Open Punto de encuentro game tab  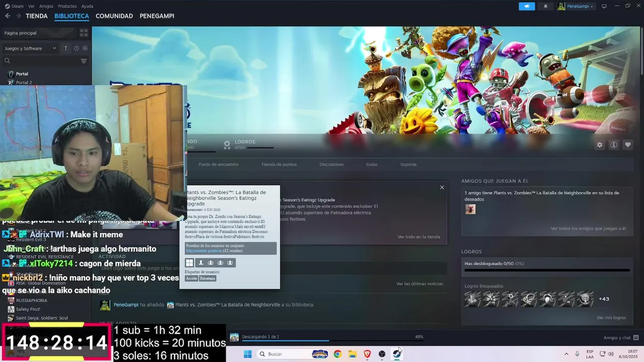pyautogui.click(x=218, y=164)
